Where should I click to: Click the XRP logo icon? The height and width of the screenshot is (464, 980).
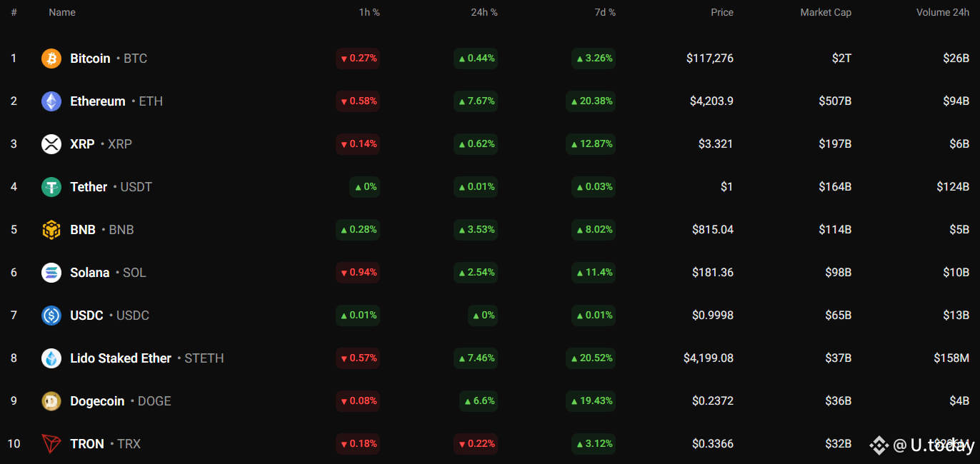coord(51,144)
